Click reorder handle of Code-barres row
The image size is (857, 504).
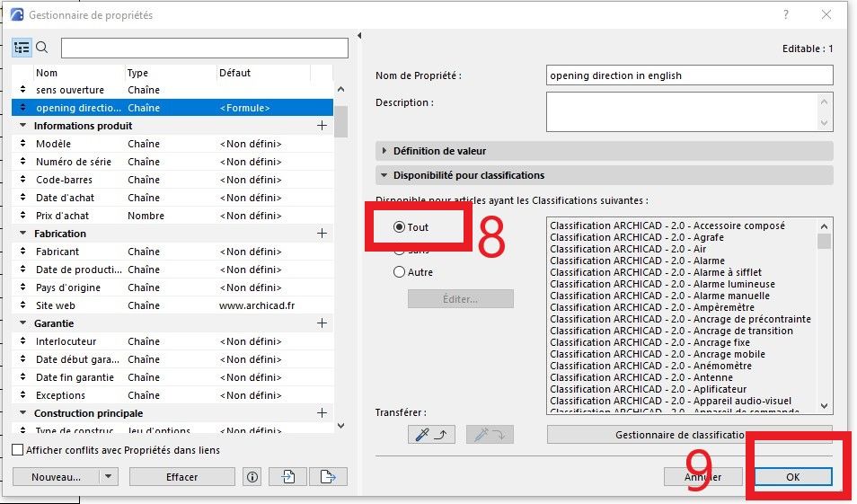[x=23, y=180]
